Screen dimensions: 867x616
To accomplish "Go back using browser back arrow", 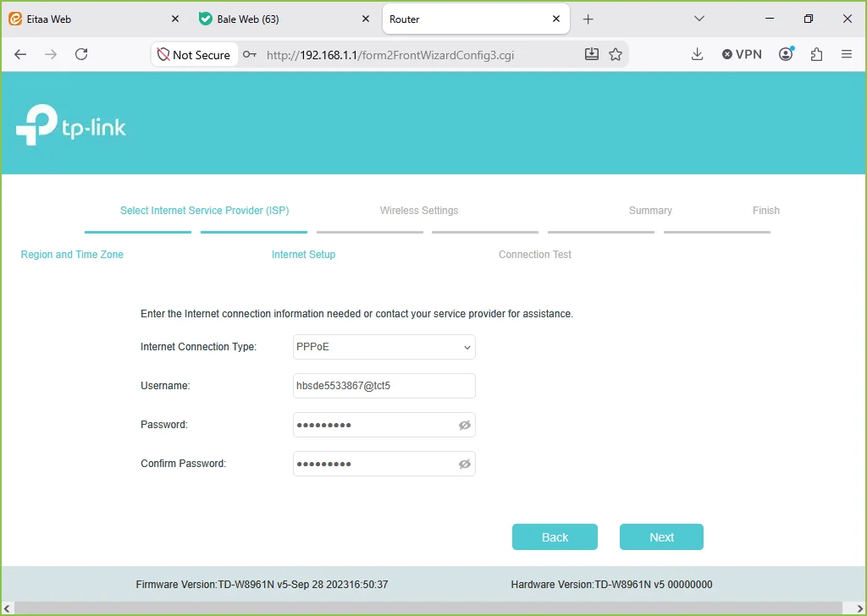I will tap(20, 54).
